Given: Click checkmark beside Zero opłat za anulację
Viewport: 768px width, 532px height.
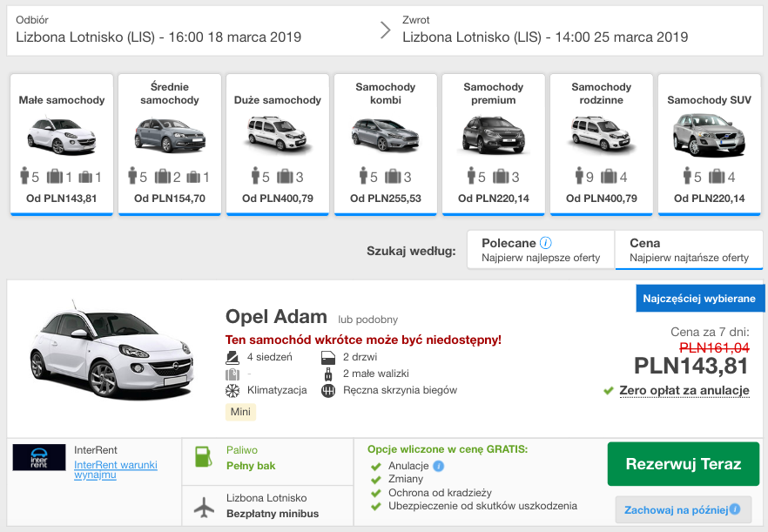Looking at the screenshot, I should 609,391.
